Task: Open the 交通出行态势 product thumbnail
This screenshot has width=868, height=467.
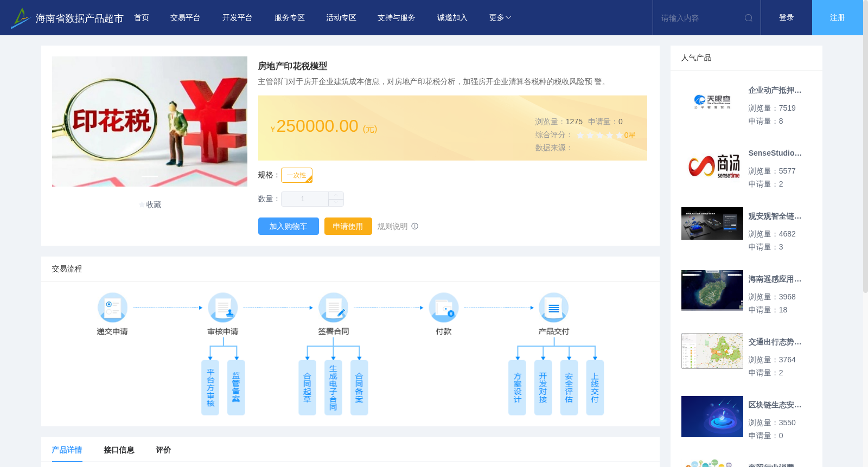Action: click(712, 351)
